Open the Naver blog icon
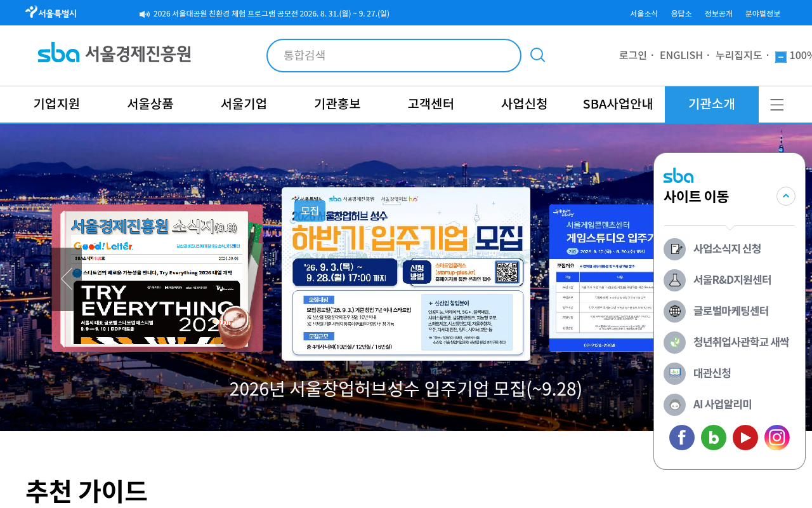The height and width of the screenshot is (508, 812). tap(714, 438)
